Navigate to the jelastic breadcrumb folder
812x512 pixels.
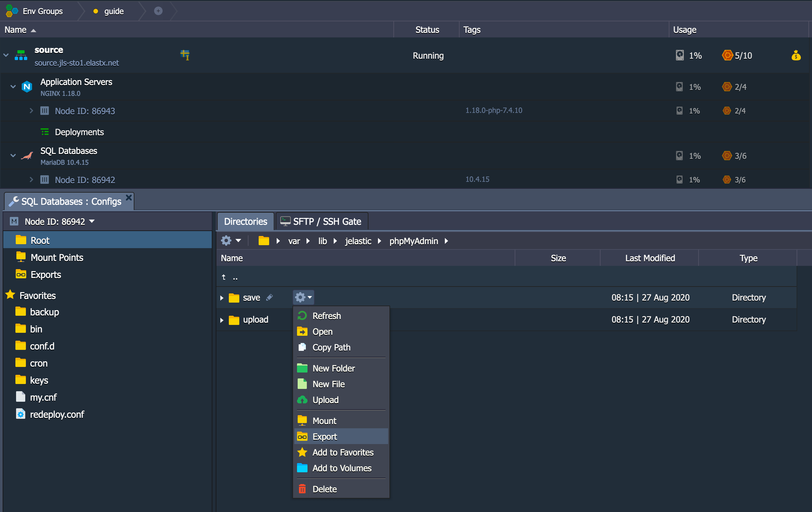(358, 241)
